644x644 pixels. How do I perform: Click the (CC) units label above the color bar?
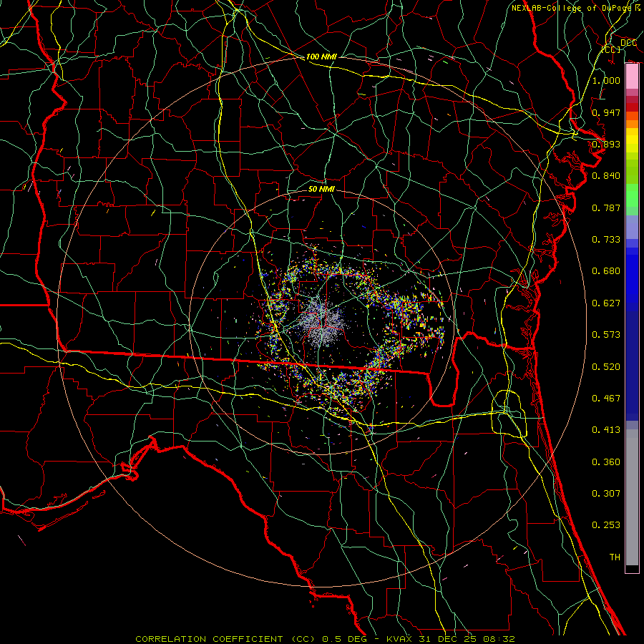610,50
